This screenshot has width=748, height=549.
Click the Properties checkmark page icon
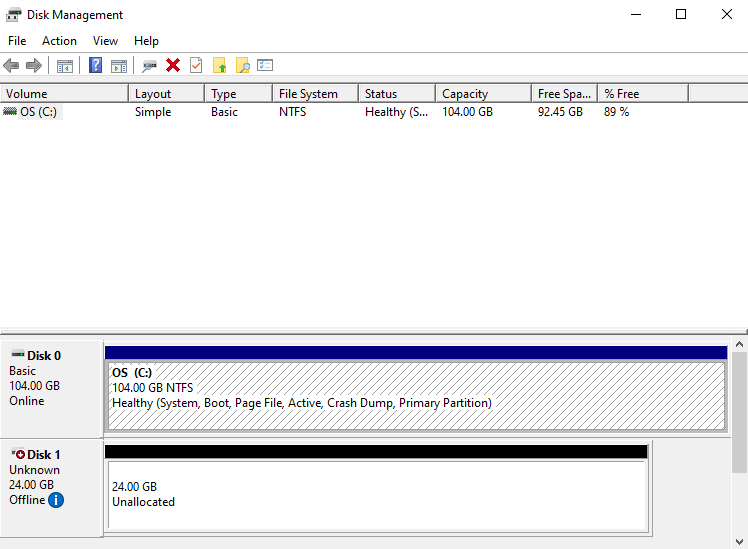(x=196, y=66)
